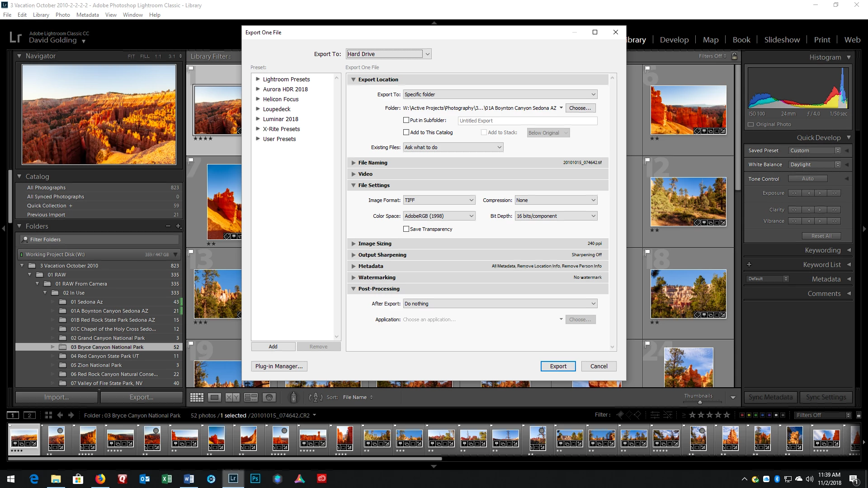Check Add to This Catalog
The image size is (868, 488).
[x=406, y=132]
